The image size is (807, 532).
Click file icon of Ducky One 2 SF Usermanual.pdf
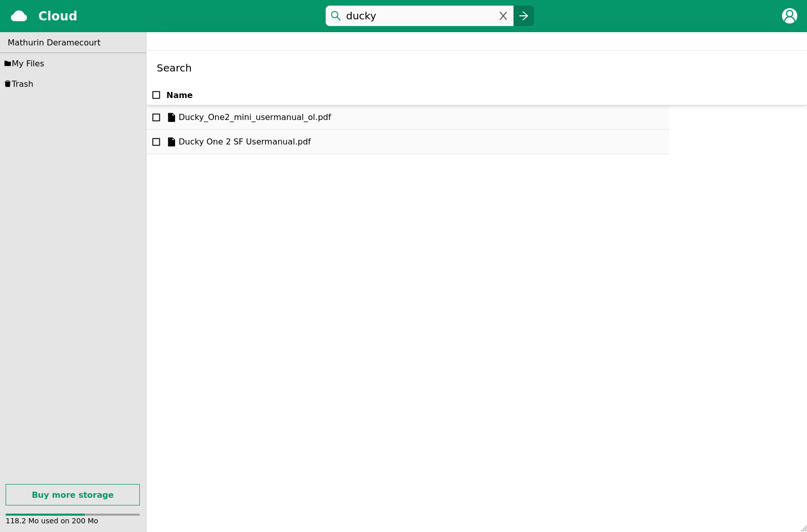click(172, 142)
